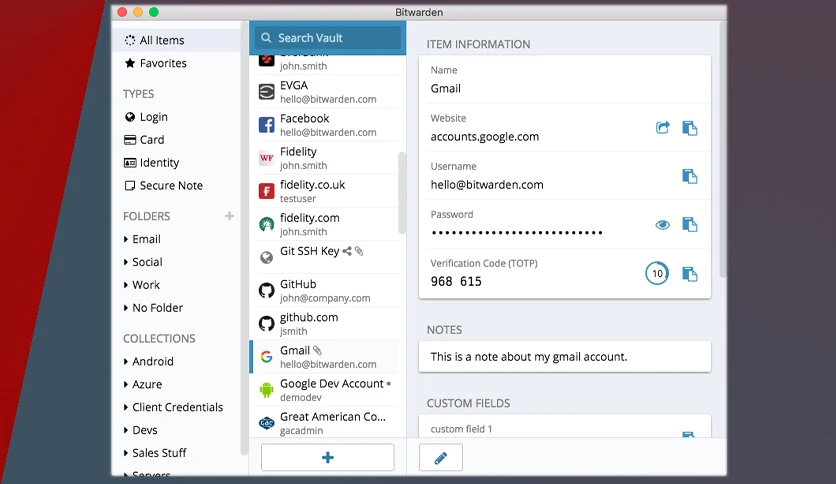Click the share icon on Git SSH Key

(x=347, y=251)
